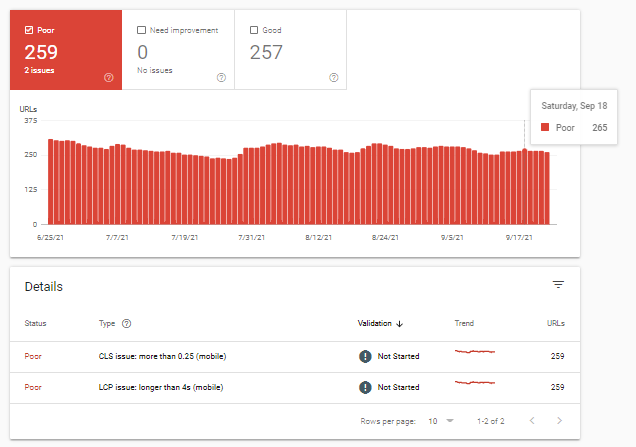The width and height of the screenshot is (636, 447).
Task: Click 259 URLs value in LCP row
Action: (557, 387)
